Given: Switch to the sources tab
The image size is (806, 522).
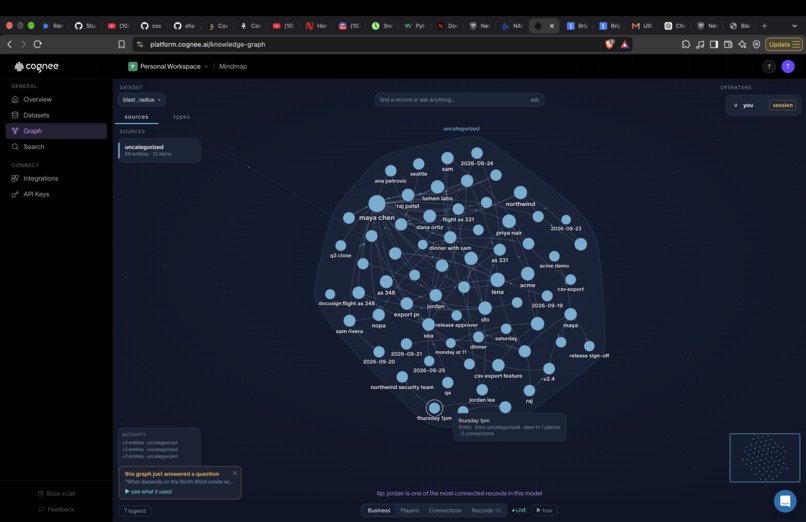Looking at the screenshot, I should [136, 117].
